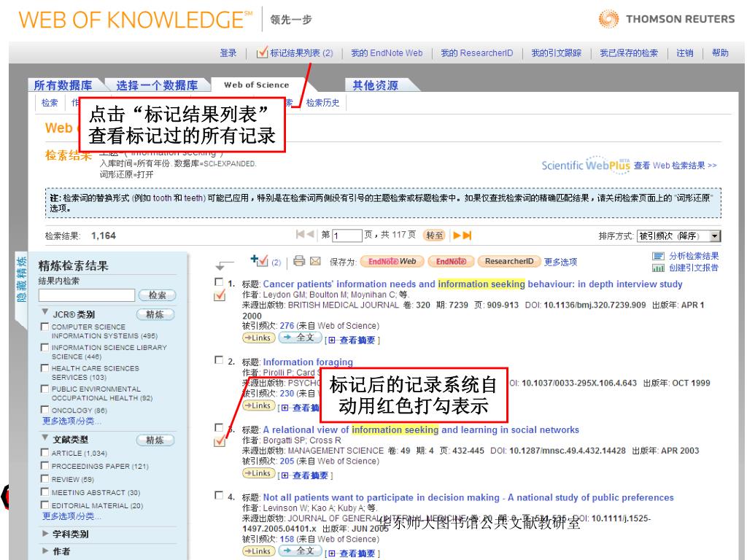This screenshot has height=560, width=747.
Task: Check PROCEEDINGS PAPER document type checkbox
Action: pyautogui.click(x=44, y=466)
